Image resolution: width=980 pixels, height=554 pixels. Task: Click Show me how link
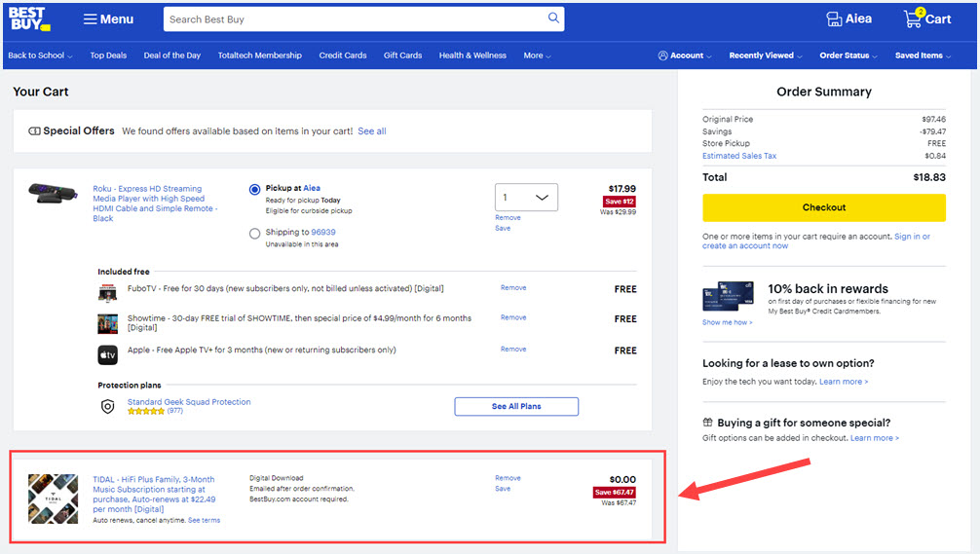coord(727,323)
